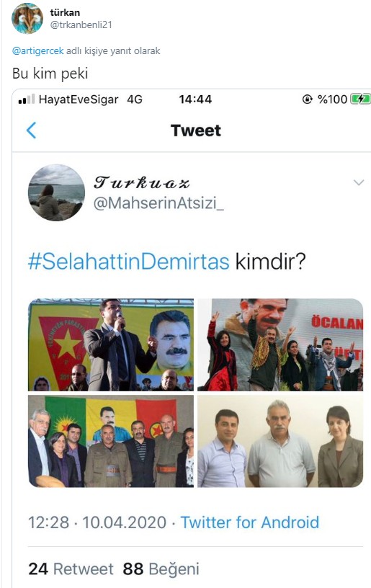
Task: Click the @trkanbenli21 handle
Action: [81, 24]
